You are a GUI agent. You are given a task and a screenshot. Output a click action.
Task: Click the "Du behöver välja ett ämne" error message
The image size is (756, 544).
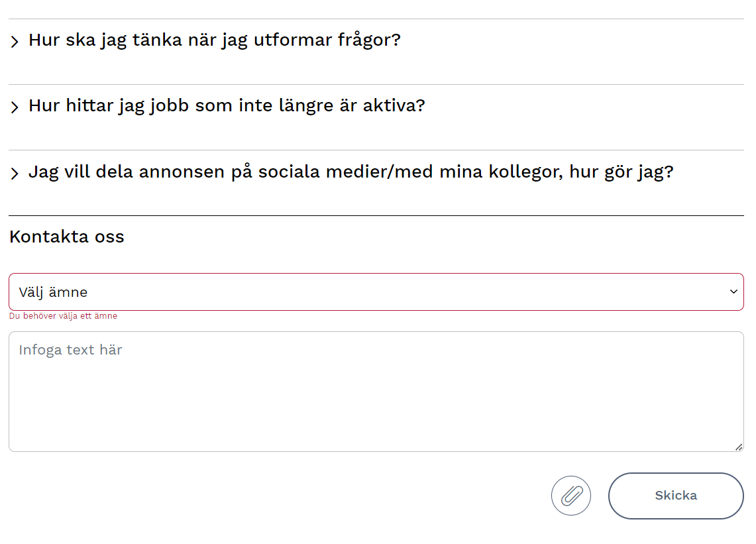click(x=63, y=316)
